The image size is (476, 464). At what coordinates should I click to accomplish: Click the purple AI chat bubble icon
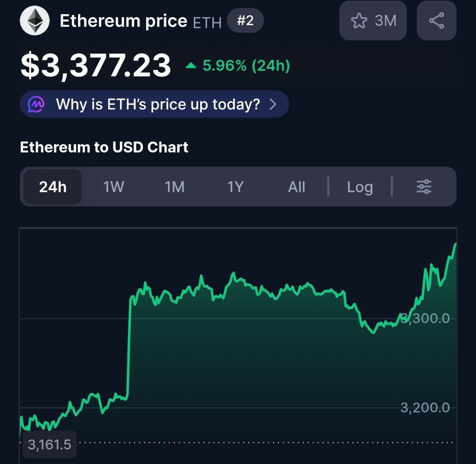[x=36, y=104]
